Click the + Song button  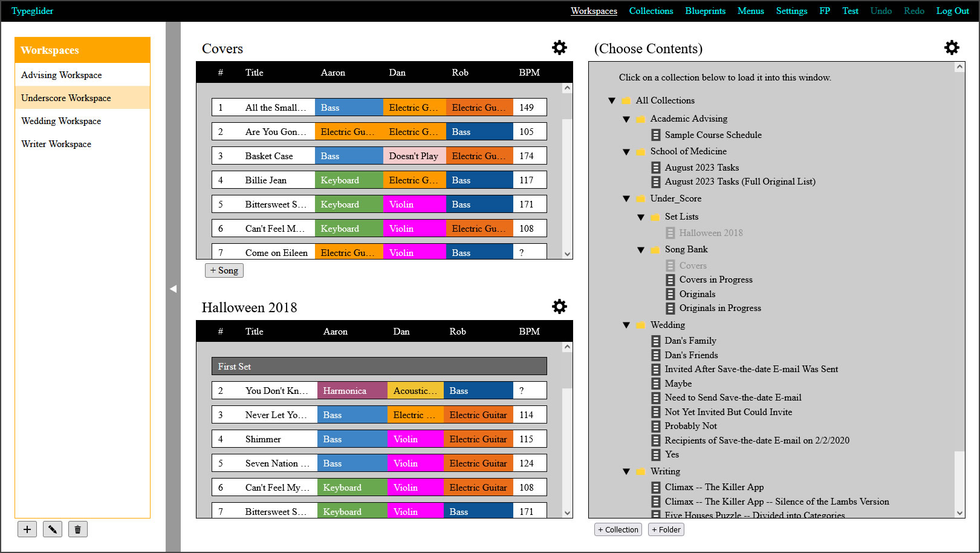224,270
